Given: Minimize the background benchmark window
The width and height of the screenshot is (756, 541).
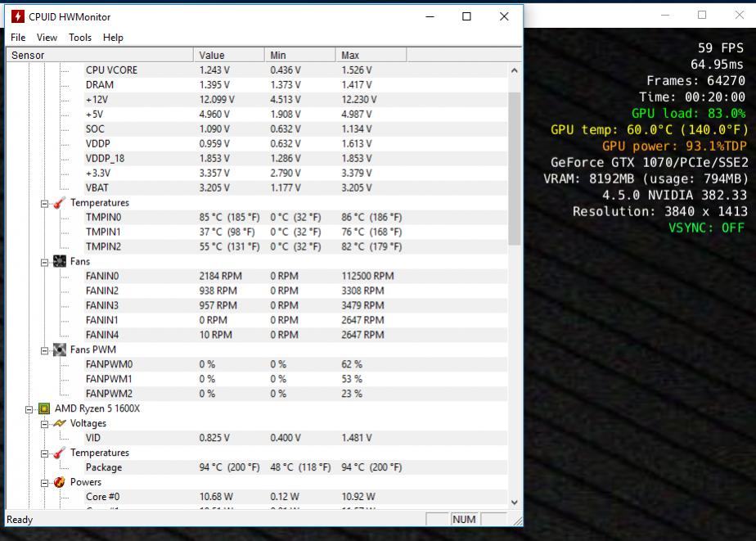Looking at the screenshot, I should click(x=665, y=15).
